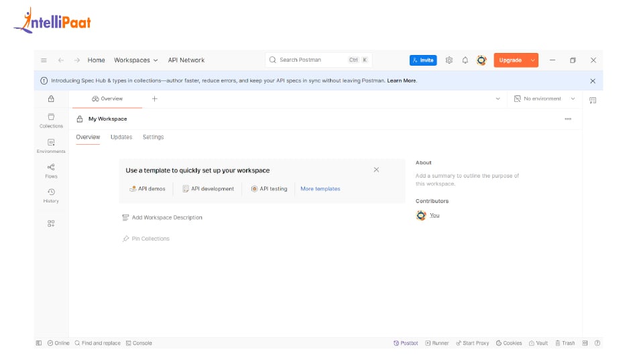Open the Upgrade dropdown arrow
The image size is (637, 364).
click(532, 60)
